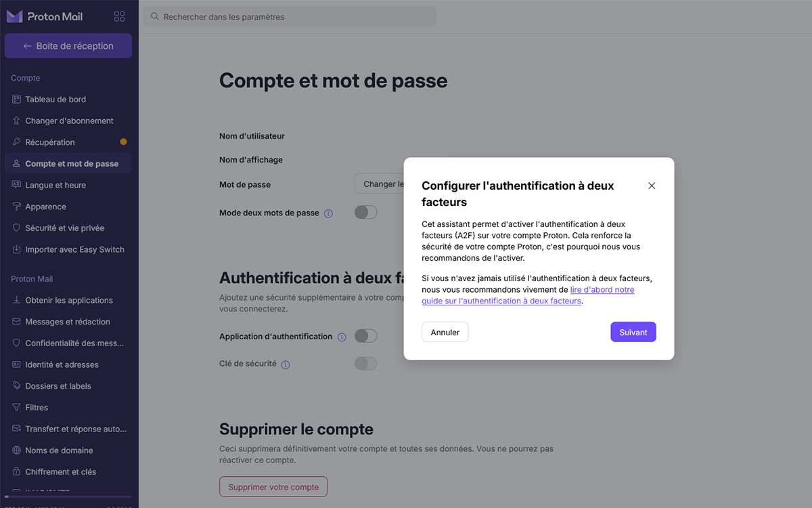Toggle the Mode deux mots de passe switch
812x508 pixels.
pyautogui.click(x=366, y=212)
